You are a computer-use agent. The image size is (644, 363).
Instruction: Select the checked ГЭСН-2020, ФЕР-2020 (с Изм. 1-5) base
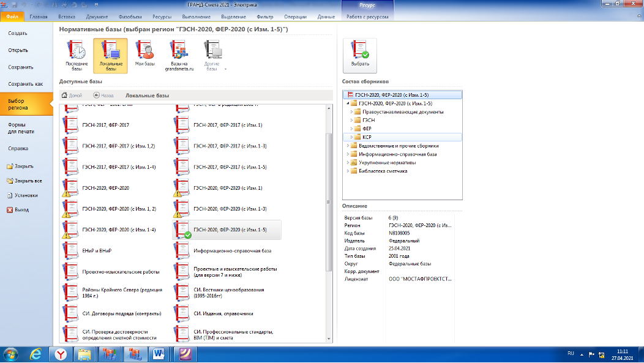tap(228, 230)
